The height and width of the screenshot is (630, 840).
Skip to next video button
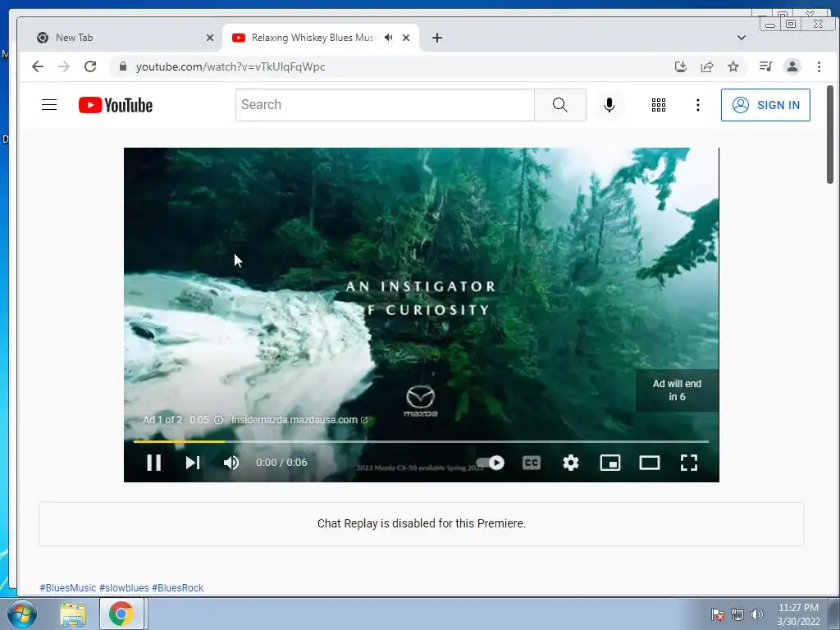coord(193,463)
